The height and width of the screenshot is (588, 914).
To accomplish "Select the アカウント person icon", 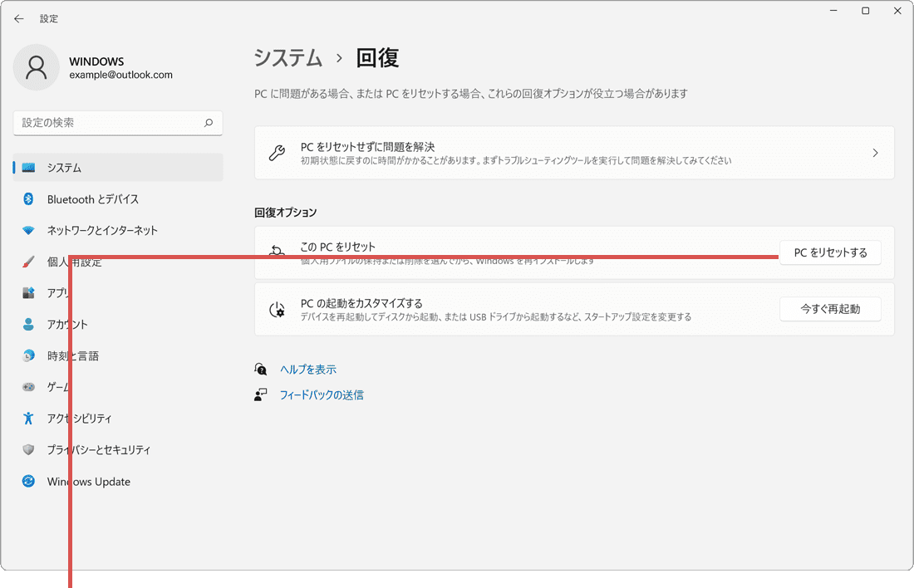I will tap(27, 325).
